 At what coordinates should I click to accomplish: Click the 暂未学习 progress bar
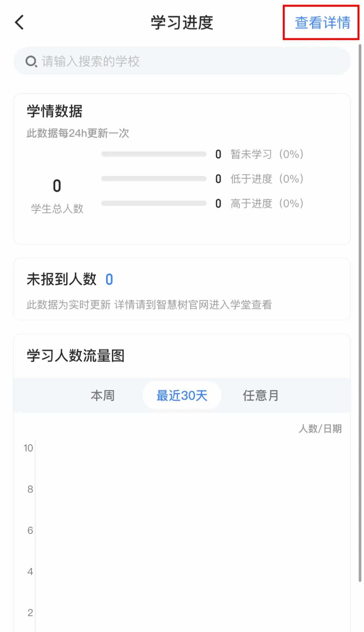pyautogui.click(x=154, y=154)
